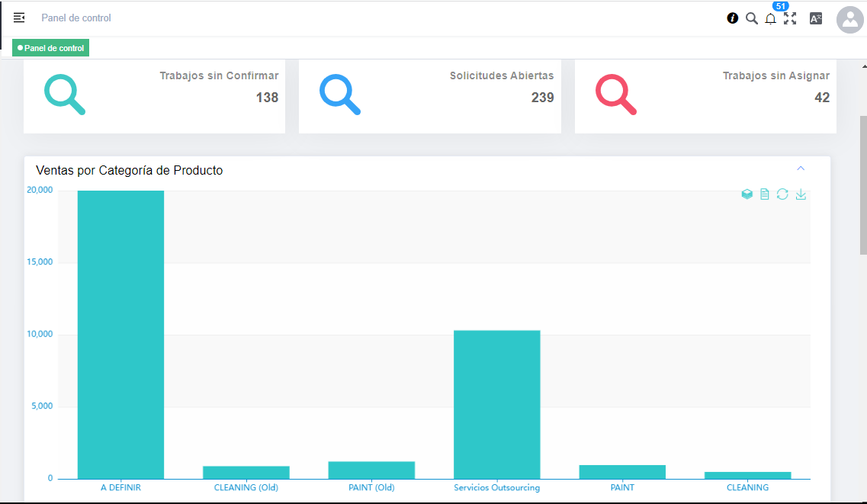Collapse the Ventas por Categoría de Producto panel
Viewport: 867px width, 504px height.
pyautogui.click(x=801, y=169)
